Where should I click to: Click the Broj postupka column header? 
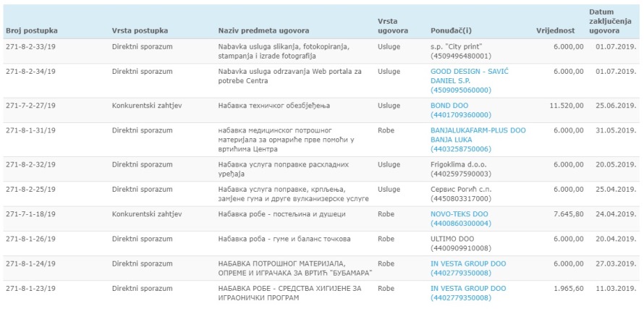[x=32, y=31]
